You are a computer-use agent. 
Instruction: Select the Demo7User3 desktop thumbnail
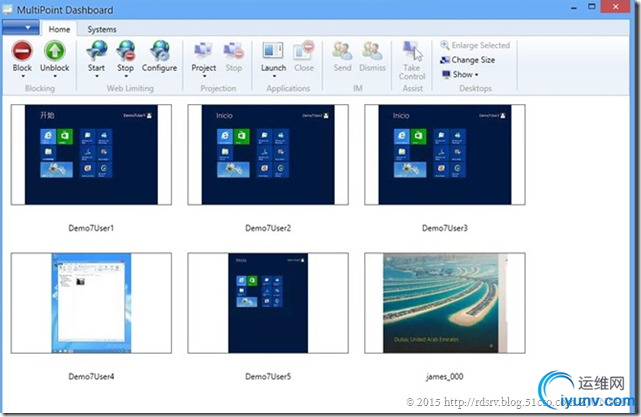(445, 155)
